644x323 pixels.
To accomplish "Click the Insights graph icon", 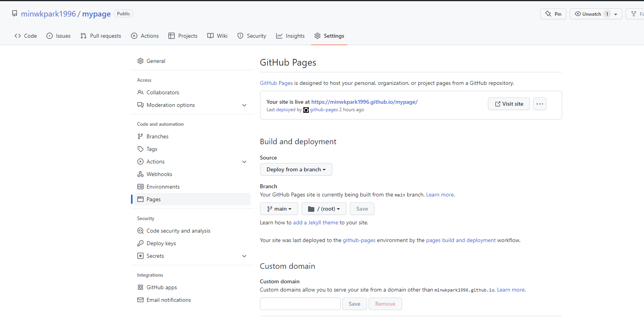I will click(279, 36).
